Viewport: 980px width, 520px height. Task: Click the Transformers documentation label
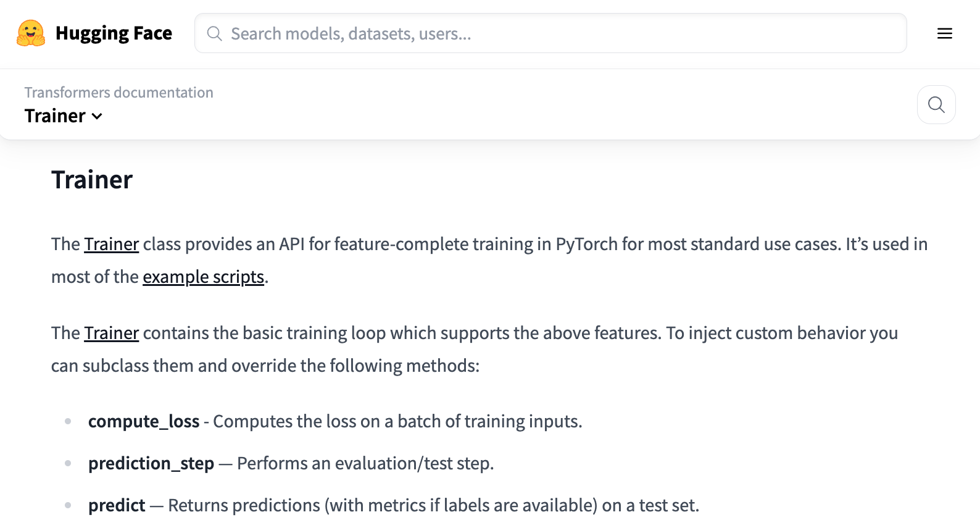click(x=118, y=93)
